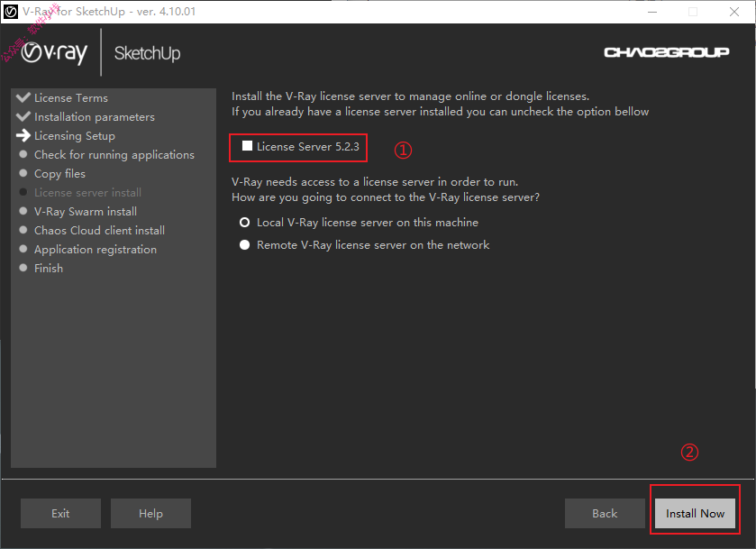Click the dimmed bullet beside License server install

click(x=23, y=192)
